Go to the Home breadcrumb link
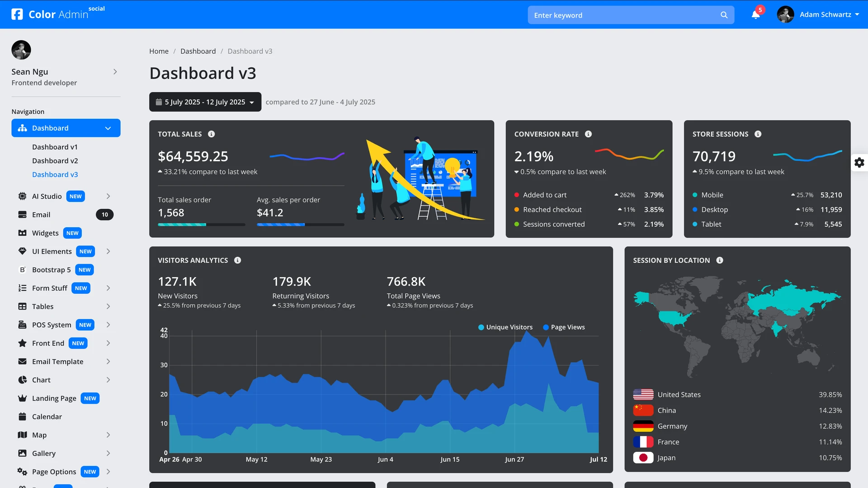The width and height of the screenshot is (868, 488). pos(159,51)
